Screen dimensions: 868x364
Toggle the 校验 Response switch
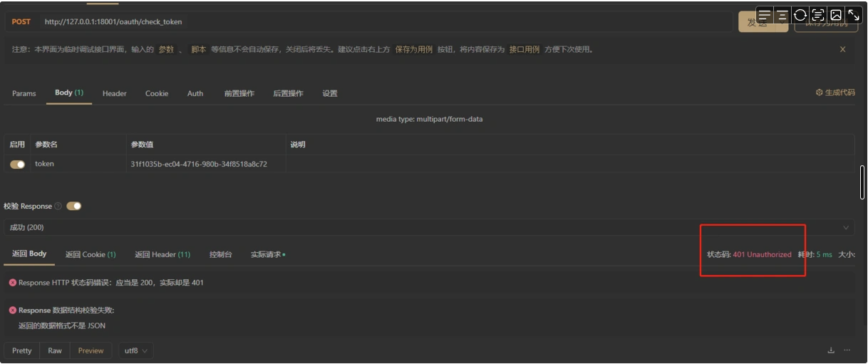tap(74, 206)
